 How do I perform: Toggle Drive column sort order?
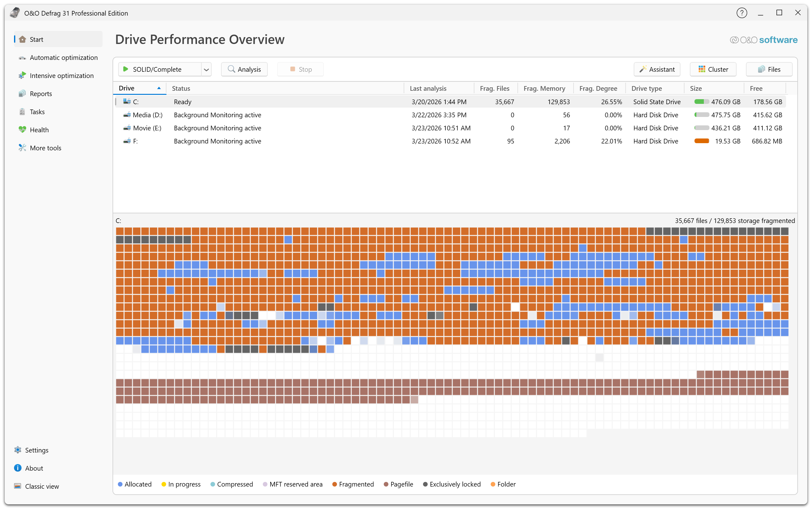point(139,88)
